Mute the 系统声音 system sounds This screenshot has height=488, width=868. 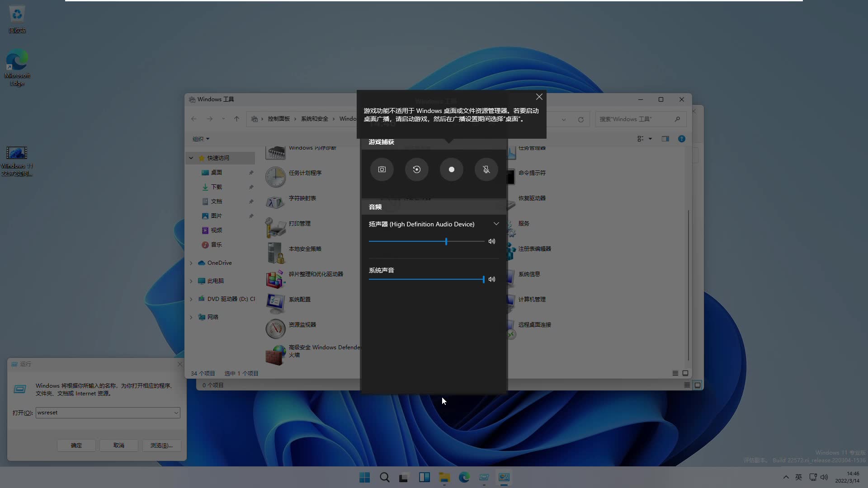[x=492, y=279]
